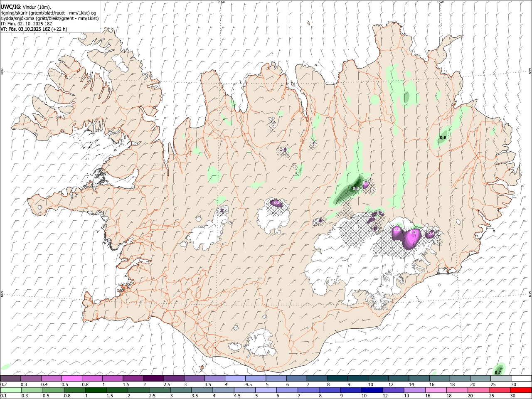Select the rain legend swatch starting at 4
Screen dimensions: 532x399
tap(223, 390)
